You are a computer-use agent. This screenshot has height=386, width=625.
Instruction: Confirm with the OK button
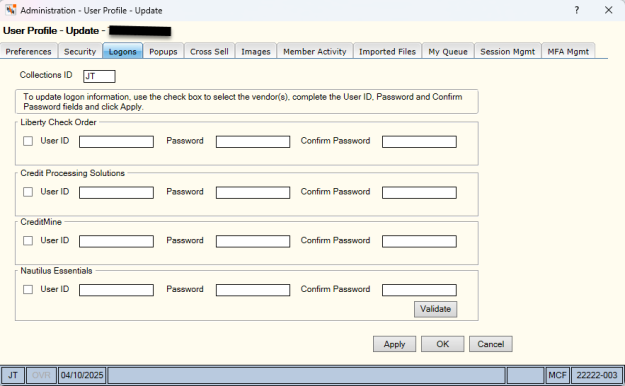pyautogui.click(x=442, y=344)
